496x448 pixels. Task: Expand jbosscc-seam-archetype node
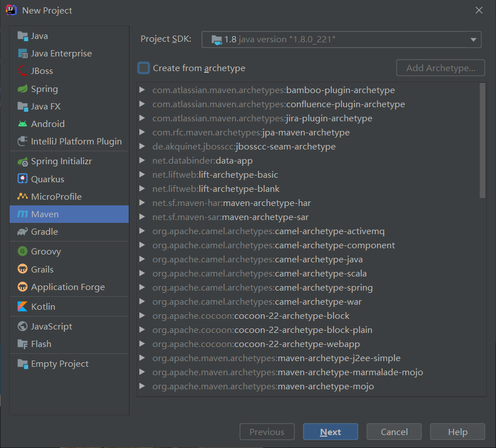click(142, 147)
